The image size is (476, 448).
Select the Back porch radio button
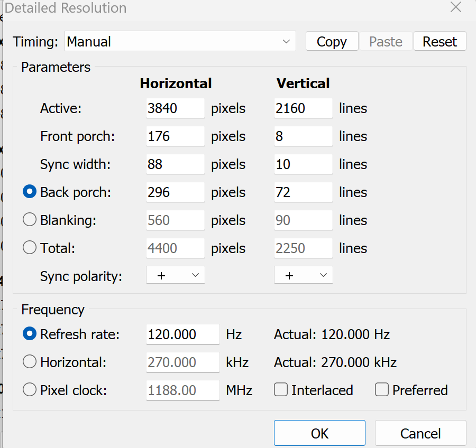pos(30,192)
